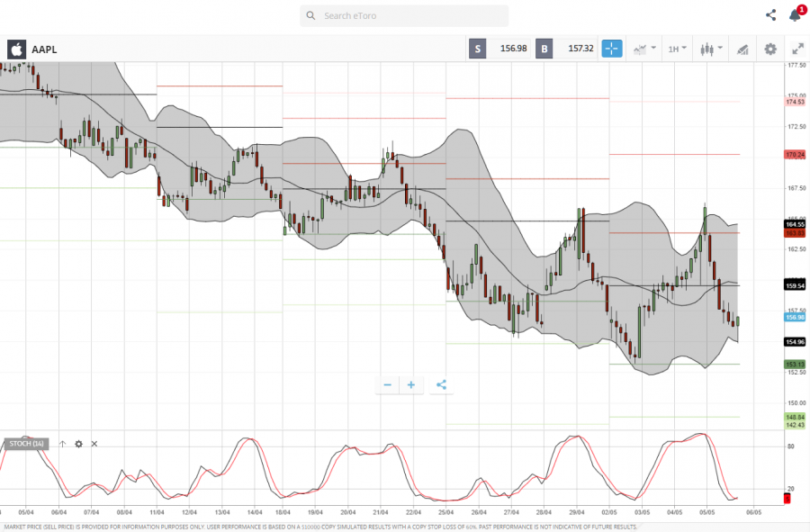Click the 177.50 price axis label
Viewport: 810px width, 532px height.
coord(796,65)
